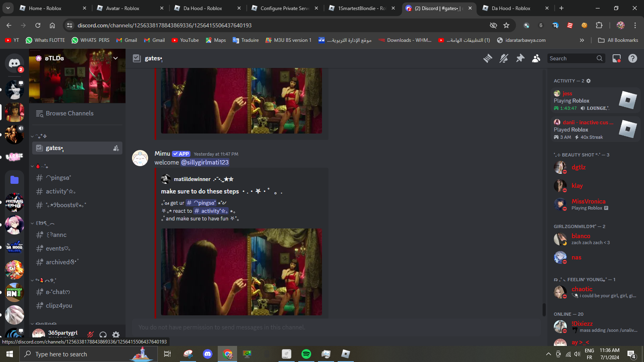This screenshot has width=644, height=362.
Task: Bookmark this page with star icon
Action: coord(506,25)
